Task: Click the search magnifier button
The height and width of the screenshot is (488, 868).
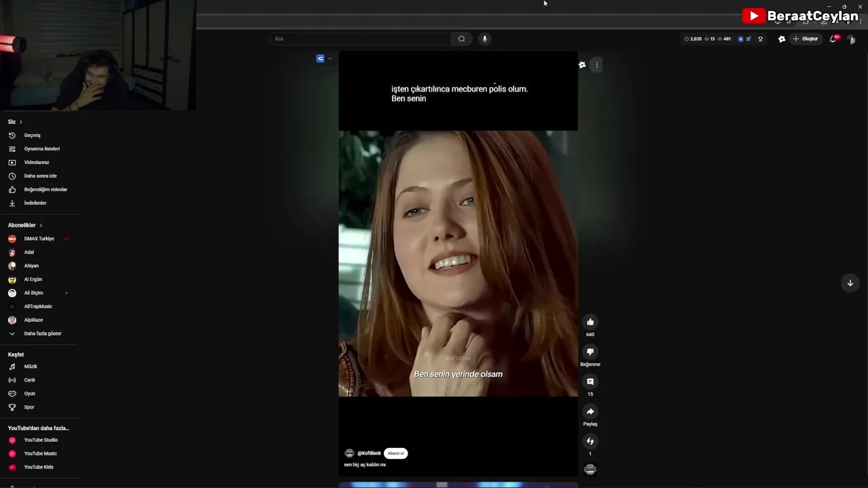Action: [462, 39]
